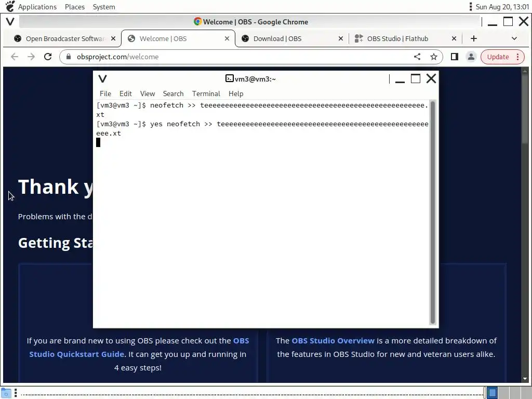Bookmark this tab with star icon

pos(434,57)
